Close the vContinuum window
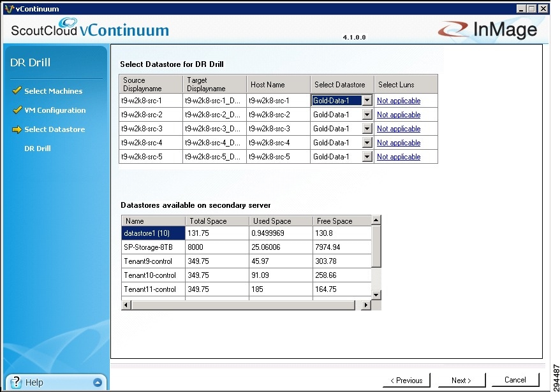The height and width of the screenshot is (392, 560). click(x=543, y=8)
